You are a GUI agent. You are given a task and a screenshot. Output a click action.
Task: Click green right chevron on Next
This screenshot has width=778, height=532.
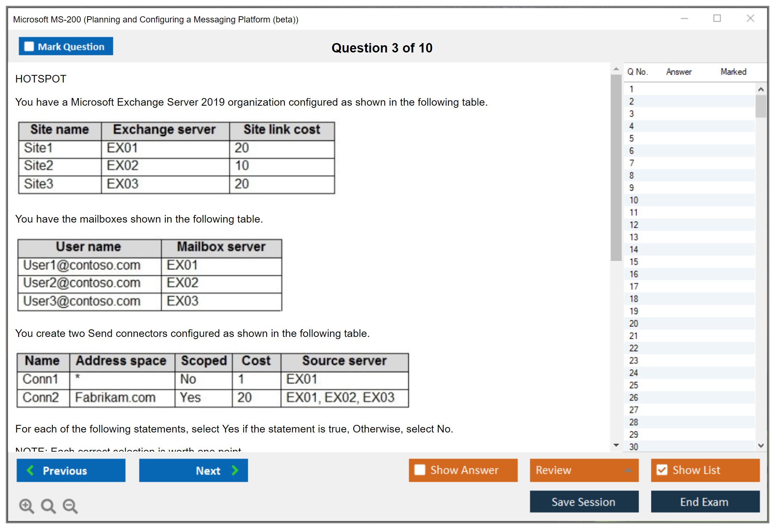click(235, 470)
